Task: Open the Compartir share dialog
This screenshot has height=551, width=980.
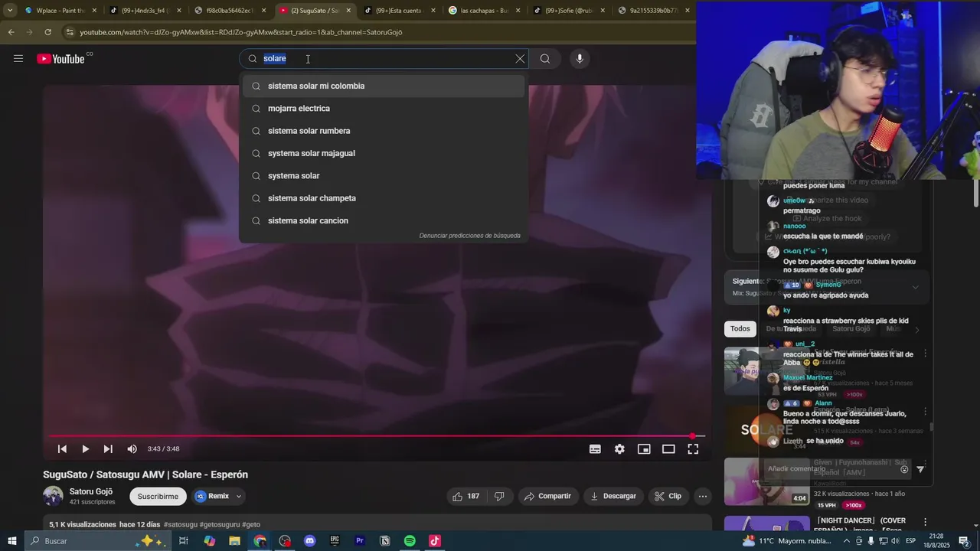Action: click(548, 497)
